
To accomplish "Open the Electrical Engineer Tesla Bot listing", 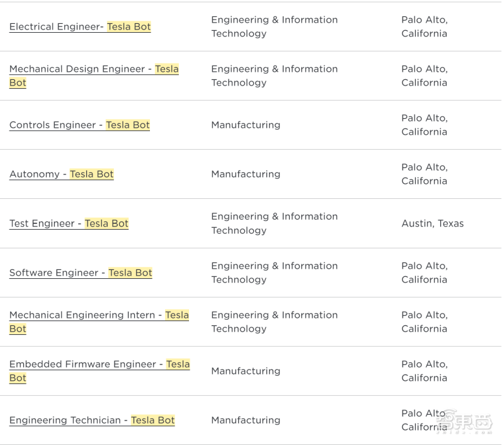I will pyautogui.click(x=80, y=27).
